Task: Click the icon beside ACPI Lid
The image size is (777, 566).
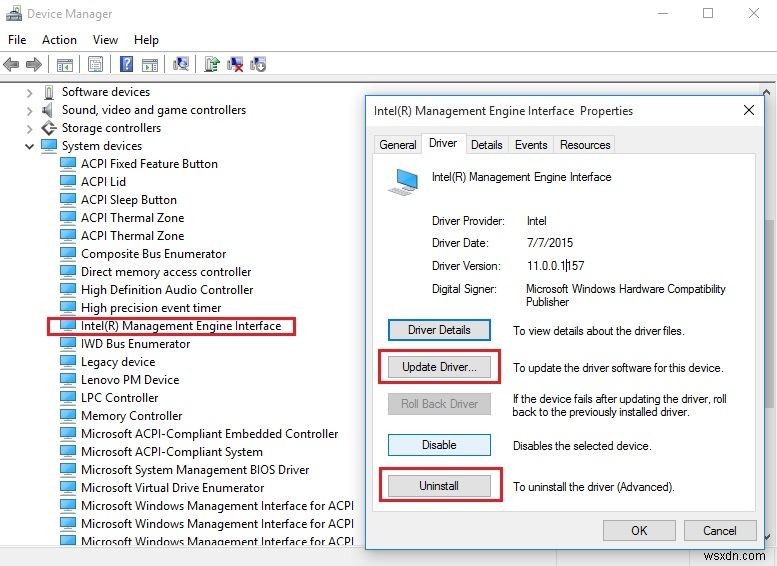Action: pos(68,182)
